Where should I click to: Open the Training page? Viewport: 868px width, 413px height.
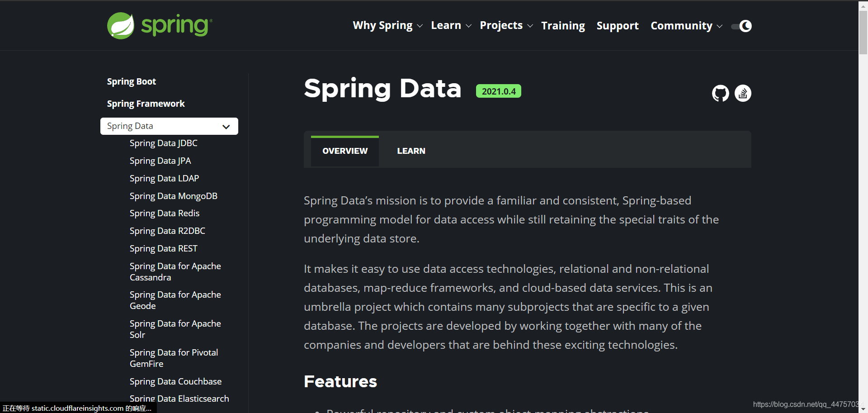[x=563, y=26]
